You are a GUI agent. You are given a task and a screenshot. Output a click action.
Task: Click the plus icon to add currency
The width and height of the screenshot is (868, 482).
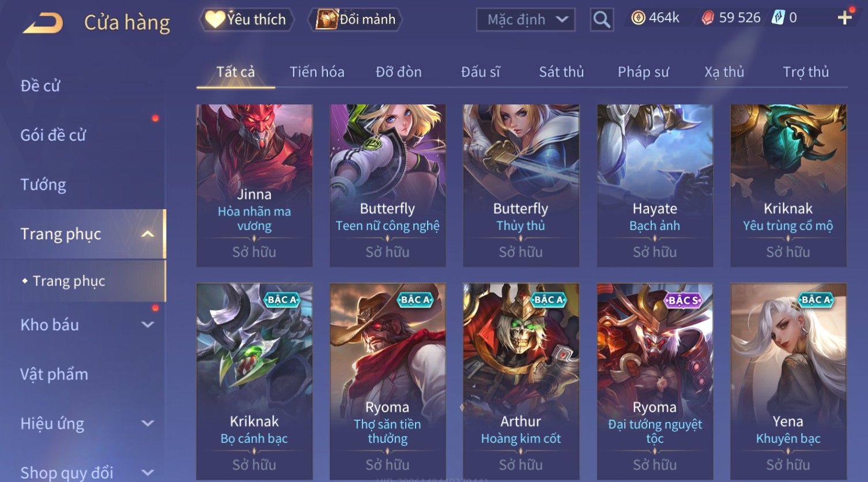pyautogui.click(x=845, y=18)
